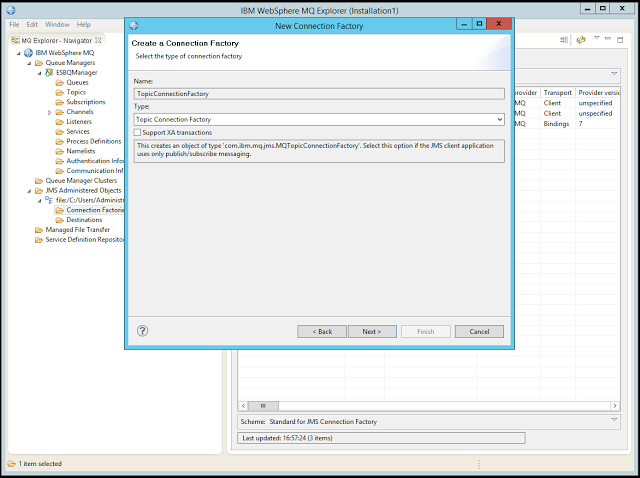The image size is (640, 478).
Task: Click the New Connection Factory title icon
Action: (134, 26)
